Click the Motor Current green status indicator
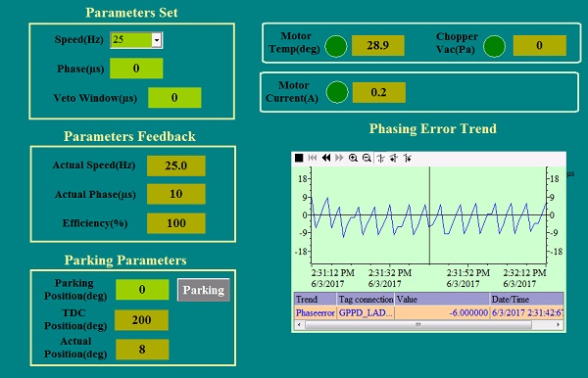The width and height of the screenshot is (588, 378). tap(337, 92)
